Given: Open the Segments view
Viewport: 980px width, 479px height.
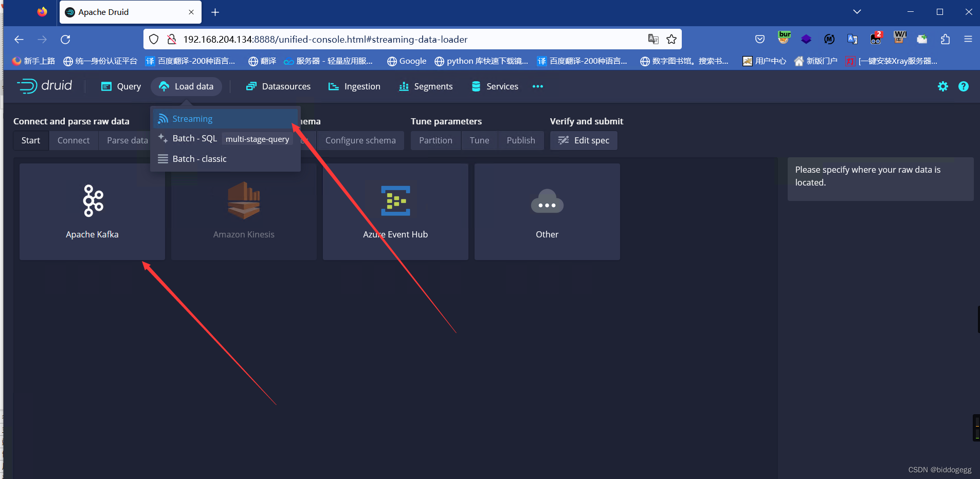Looking at the screenshot, I should coord(426,86).
